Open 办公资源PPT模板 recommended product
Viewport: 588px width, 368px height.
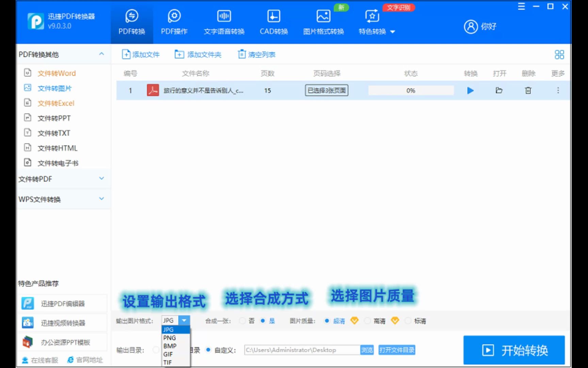[x=63, y=342]
